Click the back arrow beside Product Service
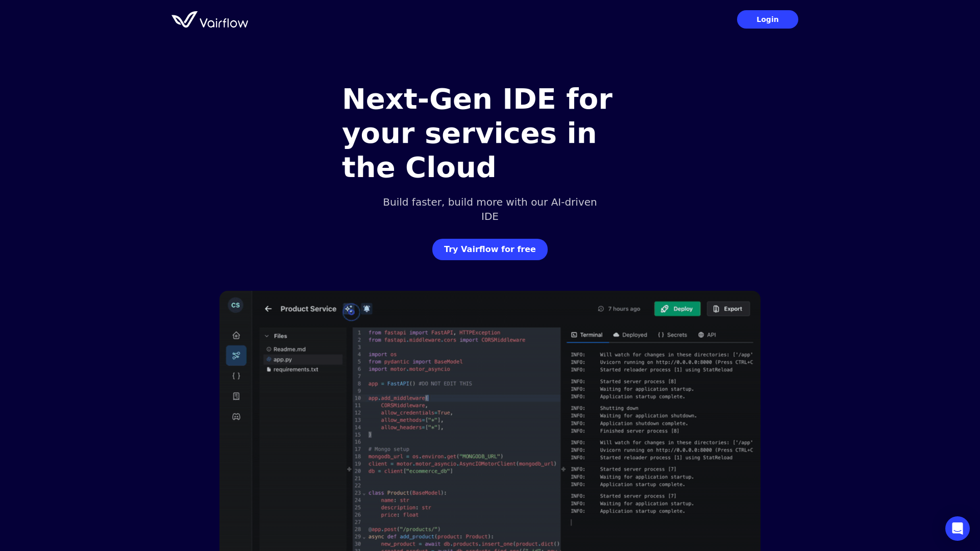 pos(268,309)
